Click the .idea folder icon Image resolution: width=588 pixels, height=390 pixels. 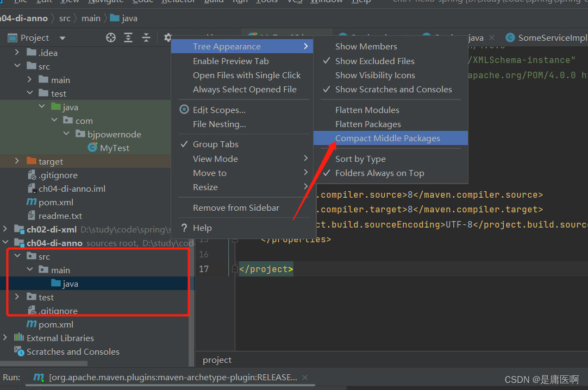tap(32, 53)
